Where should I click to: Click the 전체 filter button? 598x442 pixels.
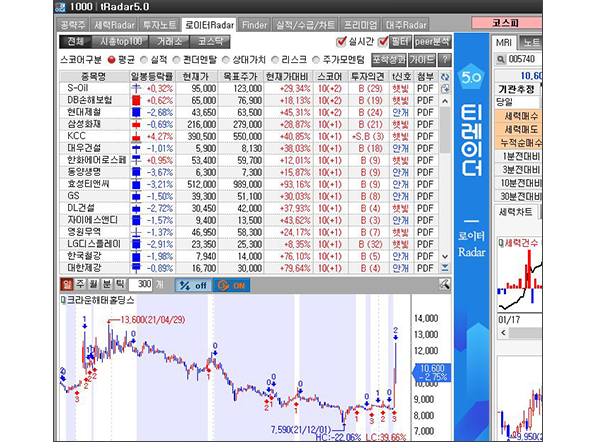(x=76, y=42)
